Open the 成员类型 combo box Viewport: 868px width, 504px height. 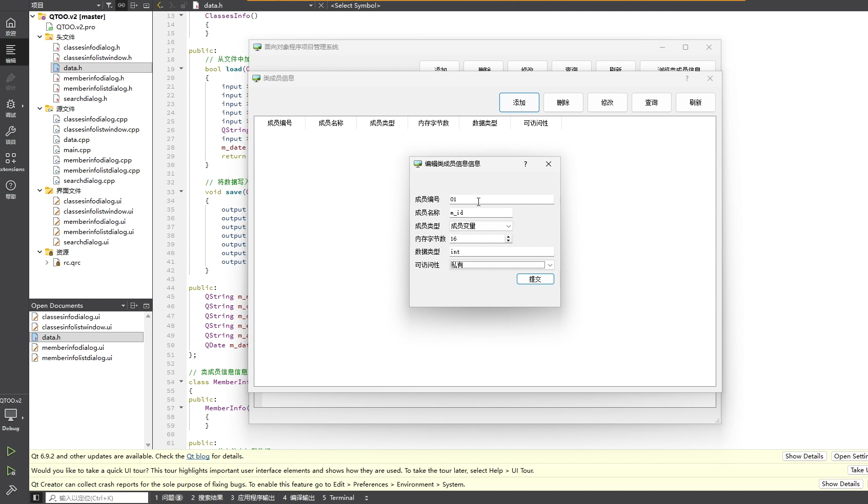(481, 226)
